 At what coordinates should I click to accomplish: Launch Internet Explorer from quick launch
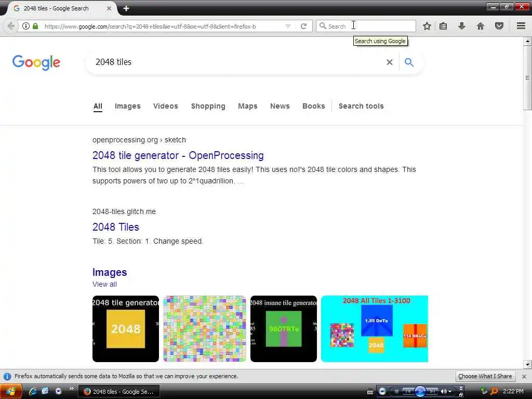click(33, 391)
